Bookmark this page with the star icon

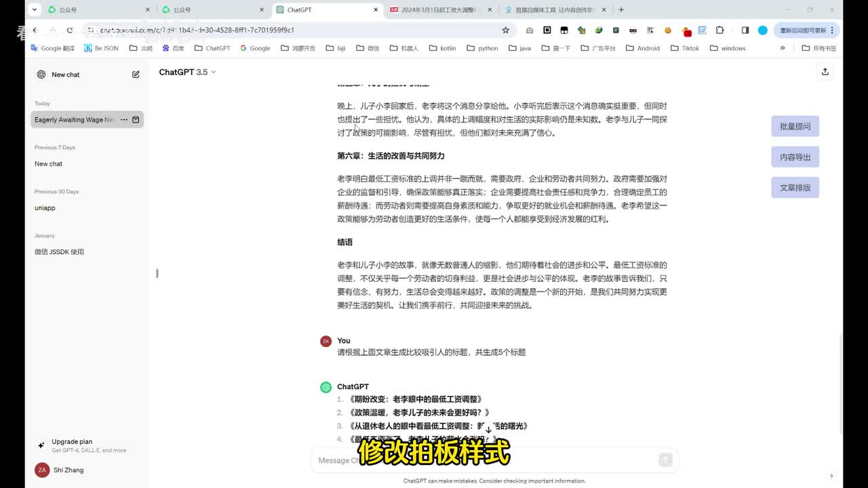505,30
